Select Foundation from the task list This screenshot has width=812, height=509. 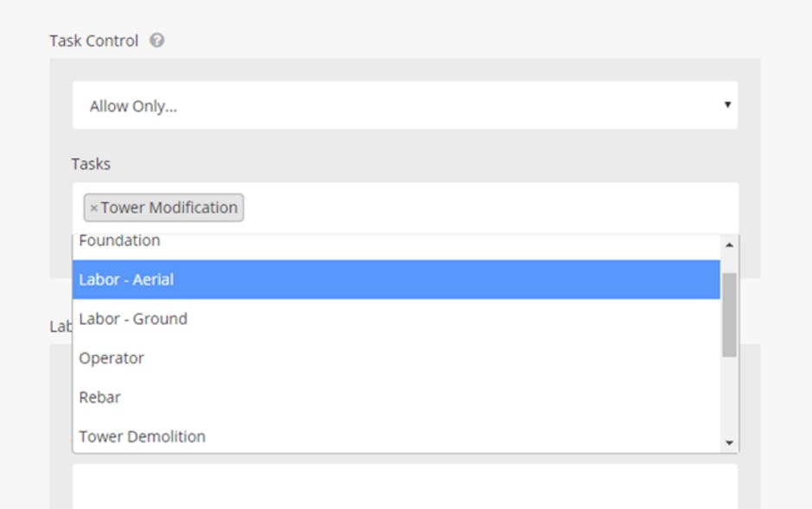coord(119,241)
